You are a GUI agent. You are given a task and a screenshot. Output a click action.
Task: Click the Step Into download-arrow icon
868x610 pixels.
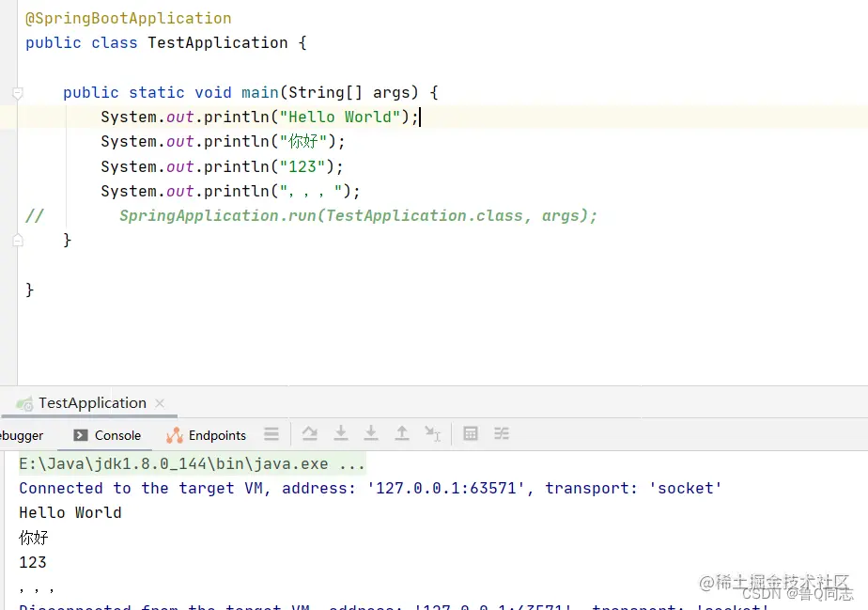click(x=341, y=433)
